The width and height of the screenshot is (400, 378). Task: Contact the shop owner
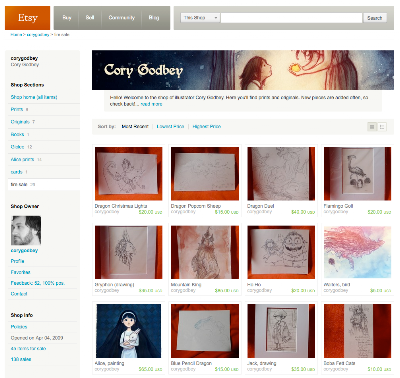click(x=19, y=294)
